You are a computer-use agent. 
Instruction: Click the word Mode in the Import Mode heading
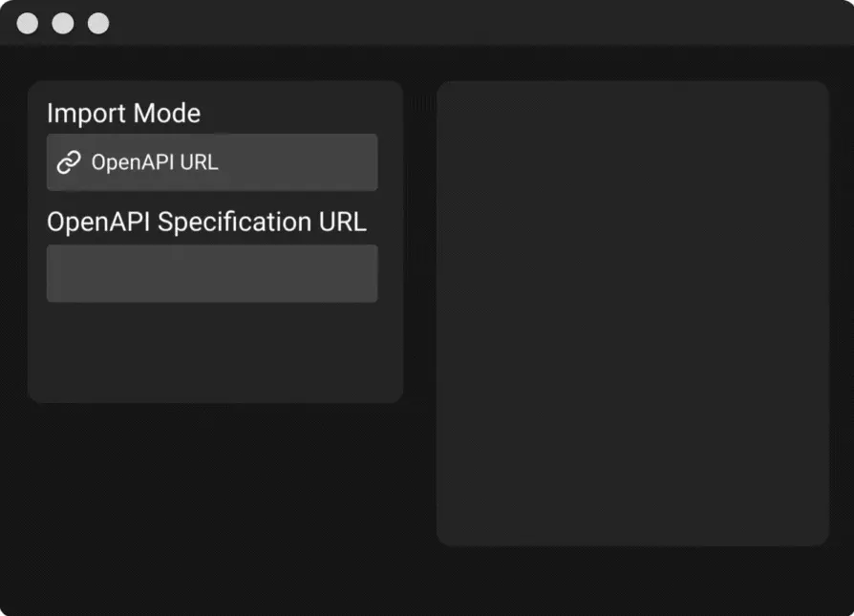[x=166, y=114]
